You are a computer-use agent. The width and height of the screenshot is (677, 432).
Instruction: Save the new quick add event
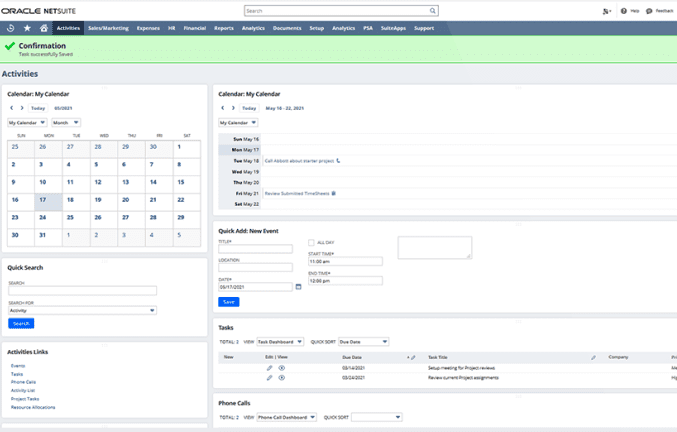228,302
